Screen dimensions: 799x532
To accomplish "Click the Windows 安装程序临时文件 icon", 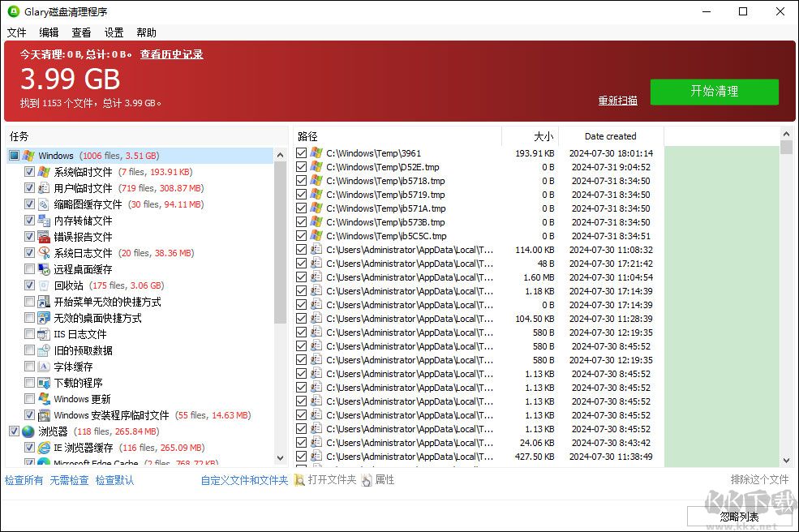I will [x=45, y=415].
